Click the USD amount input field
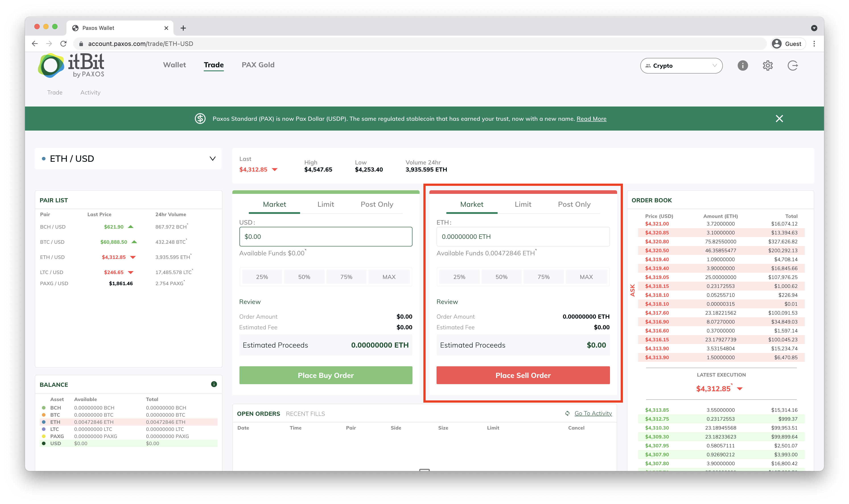Viewport: 849px width, 504px height. (326, 236)
